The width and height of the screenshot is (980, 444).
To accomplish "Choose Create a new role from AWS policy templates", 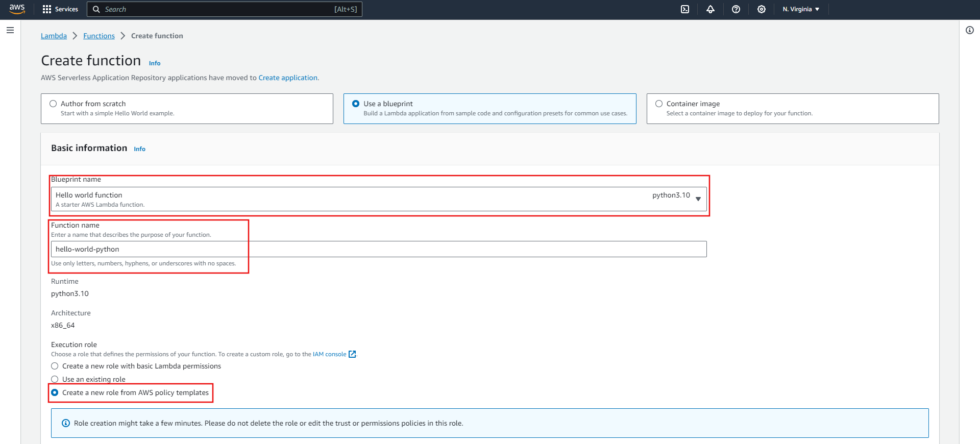I will (x=55, y=392).
